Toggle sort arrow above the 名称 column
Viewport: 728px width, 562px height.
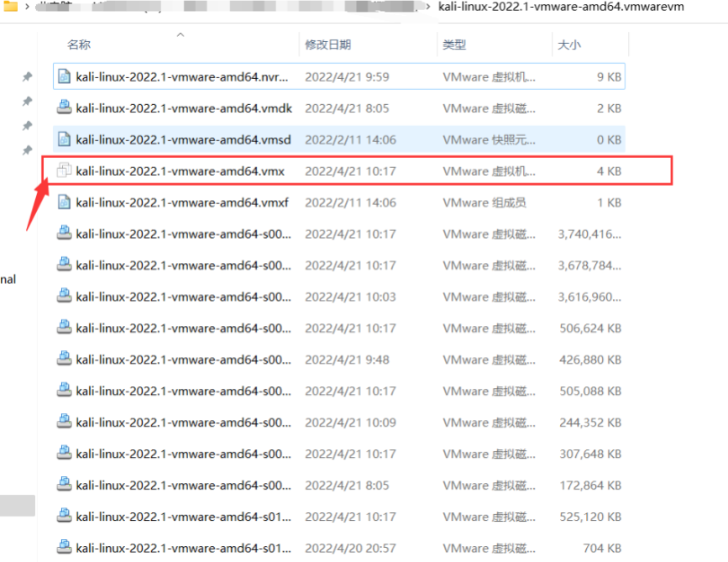pyautogui.click(x=181, y=34)
